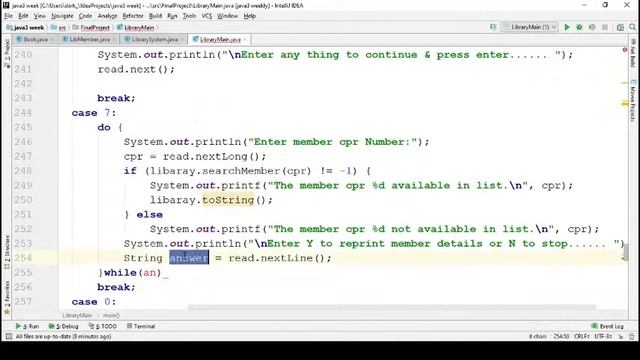Open the Tools menu
The width and height of the screenshot is (640, 360).
[189, 16]
